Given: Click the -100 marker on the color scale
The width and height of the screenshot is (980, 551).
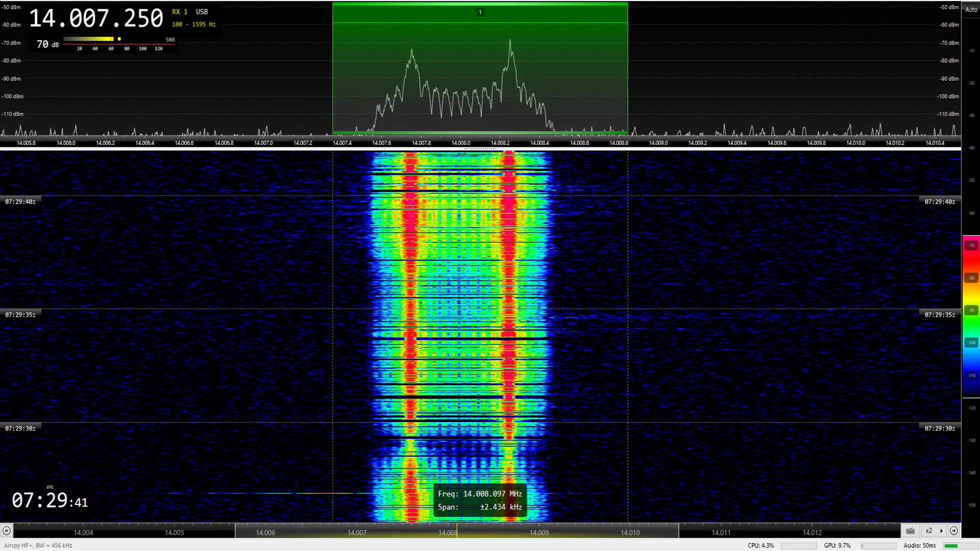Looking at the screenshot, I should coord(971,343).
